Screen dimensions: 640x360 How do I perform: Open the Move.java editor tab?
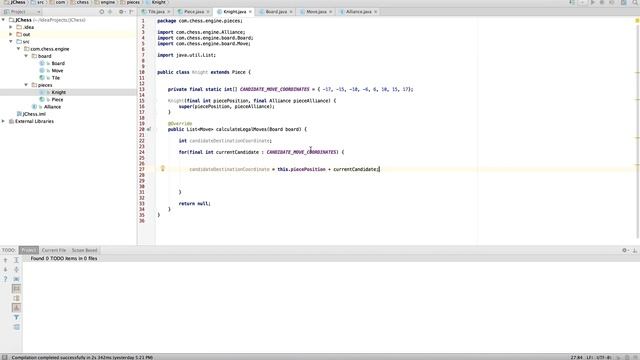(x=316, y=12)
